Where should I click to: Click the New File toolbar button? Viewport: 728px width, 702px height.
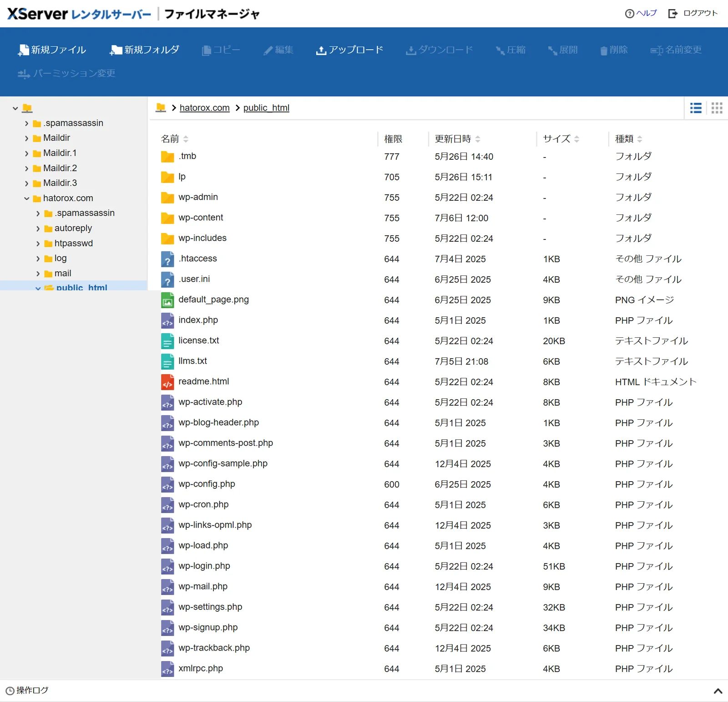[52, 50]
